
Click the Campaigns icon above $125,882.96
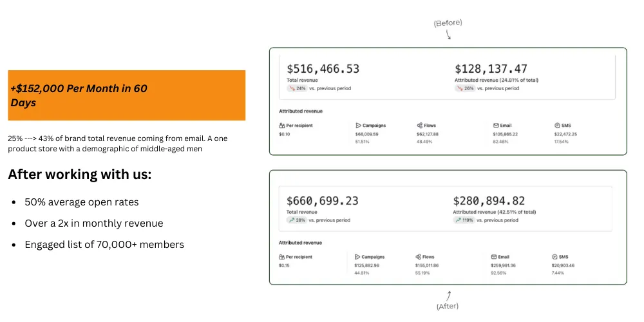357,256
